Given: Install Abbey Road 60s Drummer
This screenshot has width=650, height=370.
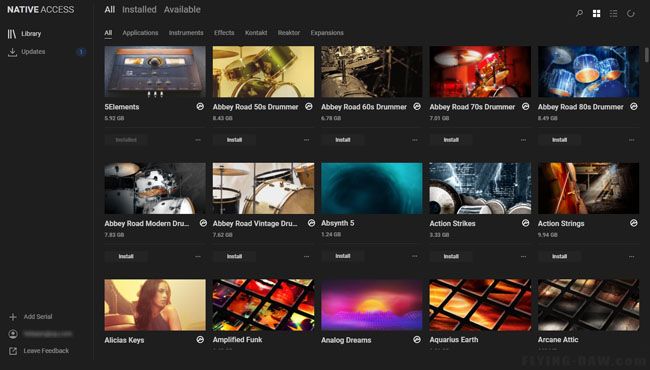Looking at the screenshot, I should (x=343, y=140).
